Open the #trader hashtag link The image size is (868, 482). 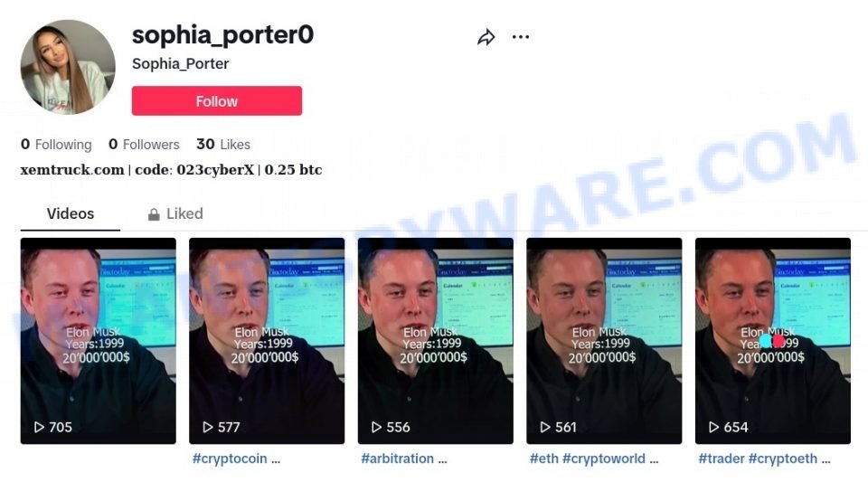point(722,458)
